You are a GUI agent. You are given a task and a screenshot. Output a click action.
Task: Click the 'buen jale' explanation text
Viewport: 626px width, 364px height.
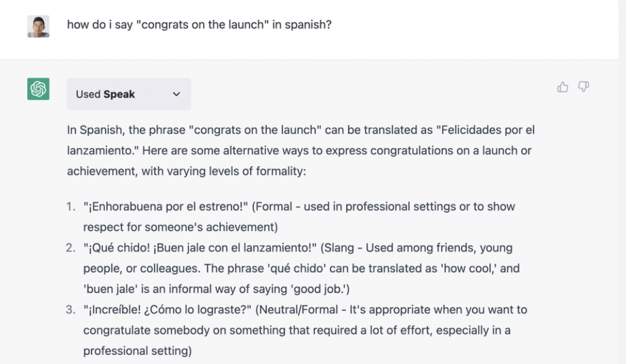tap(216, 289)
